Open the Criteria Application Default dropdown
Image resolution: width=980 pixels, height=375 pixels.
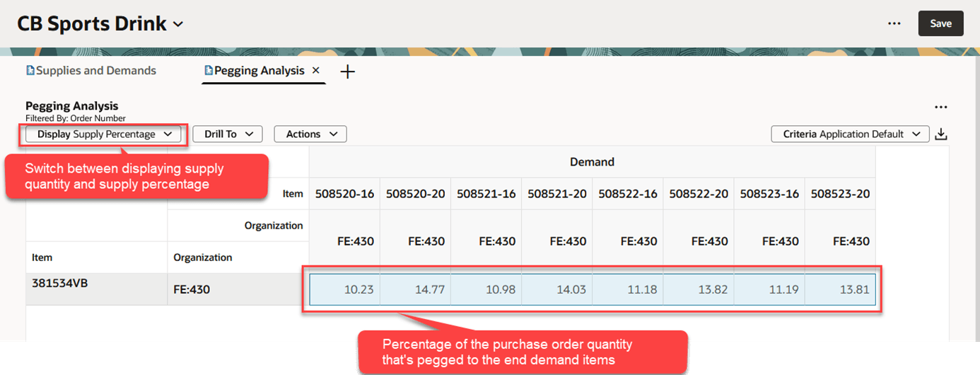850,134
